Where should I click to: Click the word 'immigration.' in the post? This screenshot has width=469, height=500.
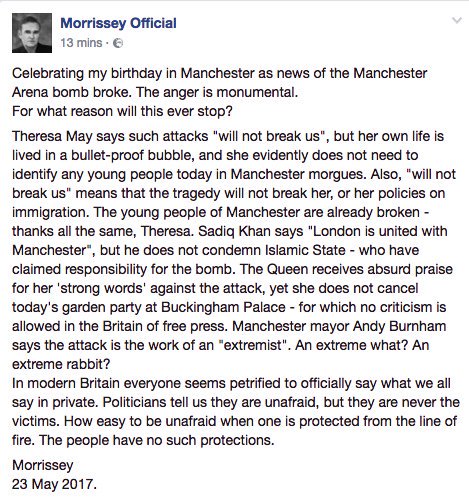(49, 212)
